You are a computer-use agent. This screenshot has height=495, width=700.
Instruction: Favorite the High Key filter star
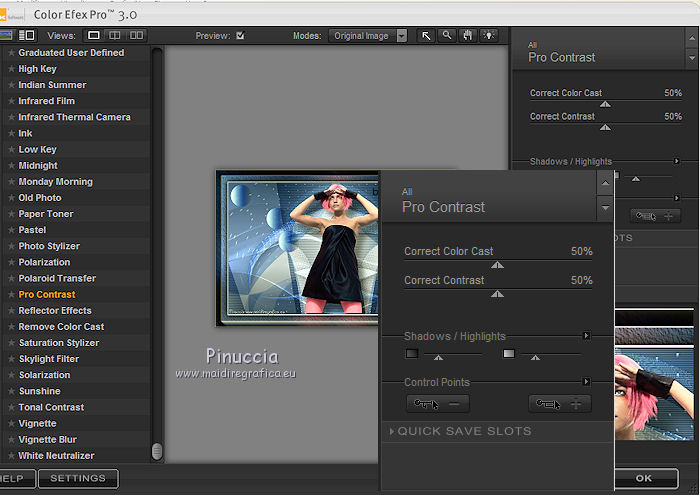tap(11, 69)
